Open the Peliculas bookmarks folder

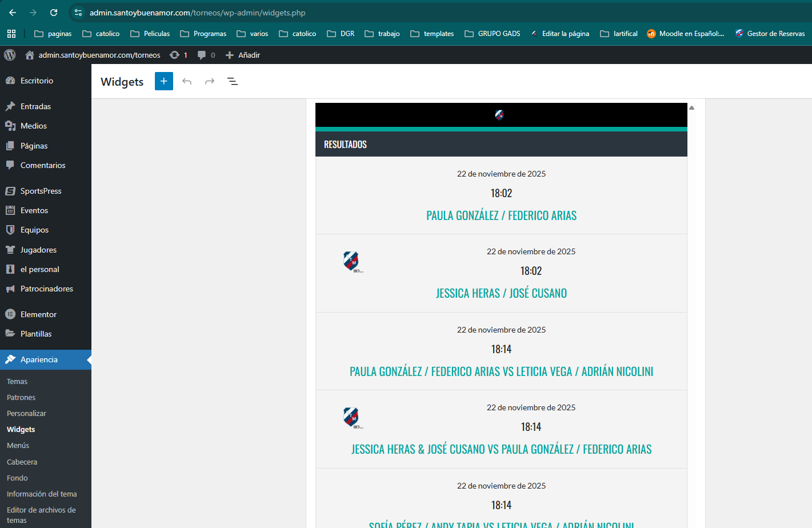pyautogui.click(x=150, y=34)
